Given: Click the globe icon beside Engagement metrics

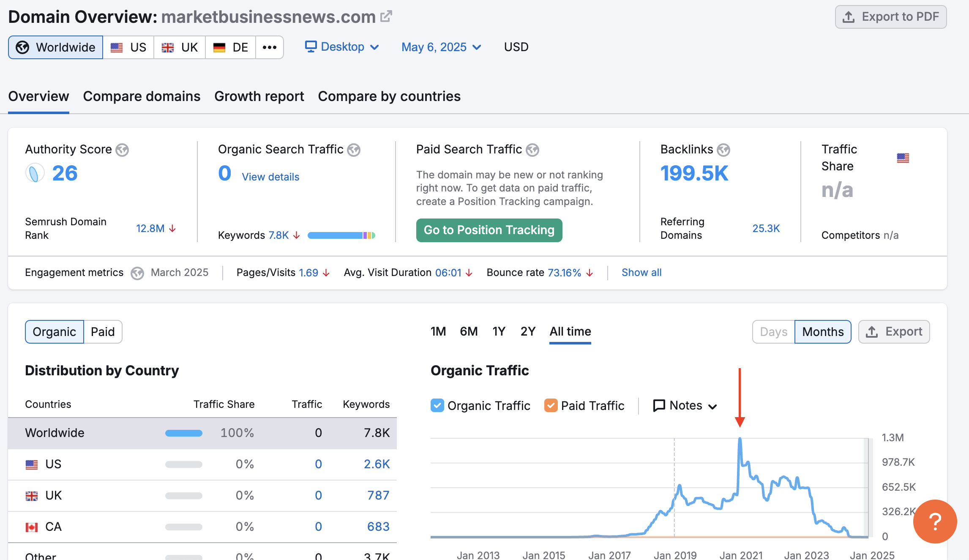Looking at the screenshot, I should coord(137,273).
